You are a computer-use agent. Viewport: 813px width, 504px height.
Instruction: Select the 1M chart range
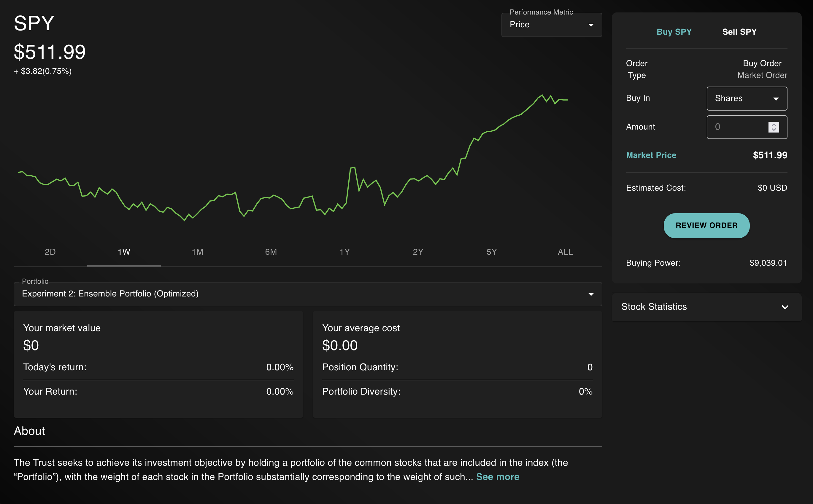pos(198,252)
